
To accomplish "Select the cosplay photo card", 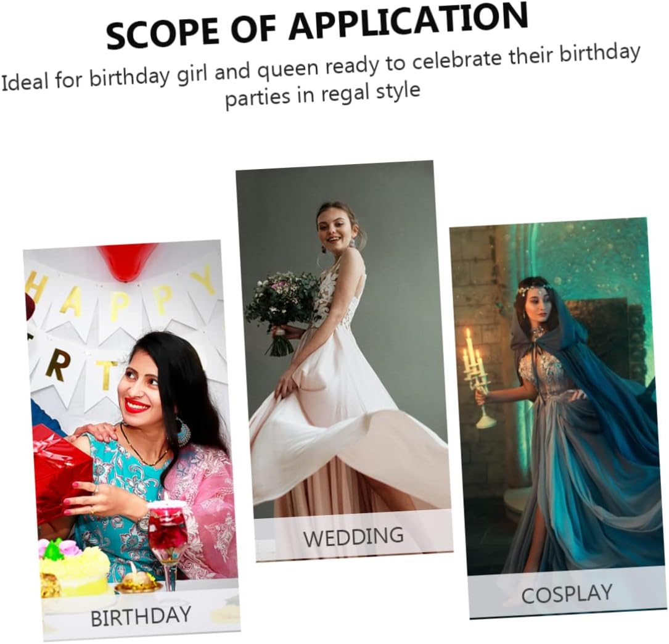I will point(558,418).
